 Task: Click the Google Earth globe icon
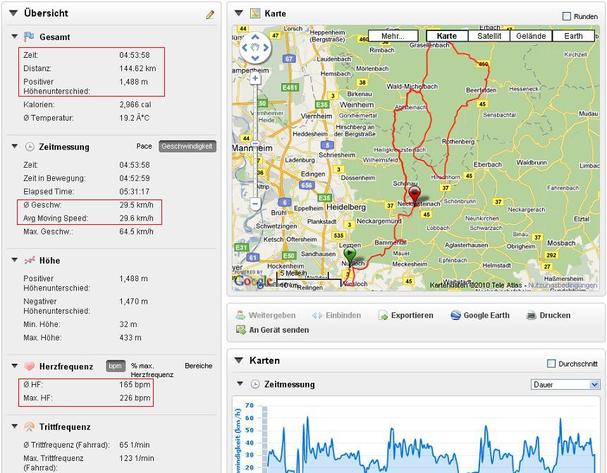(x=455, y=315)
